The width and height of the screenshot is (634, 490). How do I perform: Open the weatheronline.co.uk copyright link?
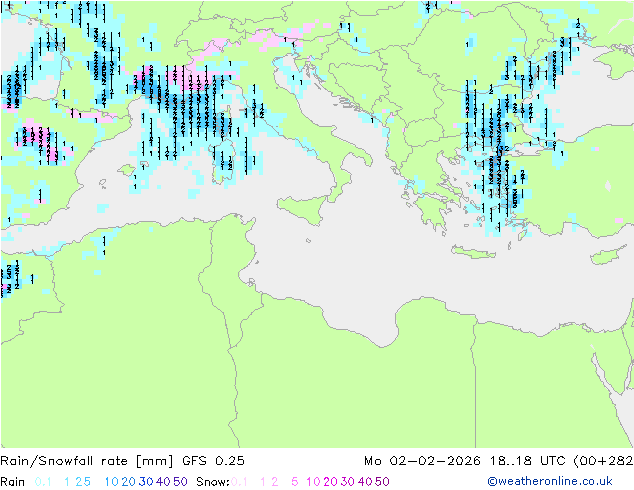pos(550,481)
